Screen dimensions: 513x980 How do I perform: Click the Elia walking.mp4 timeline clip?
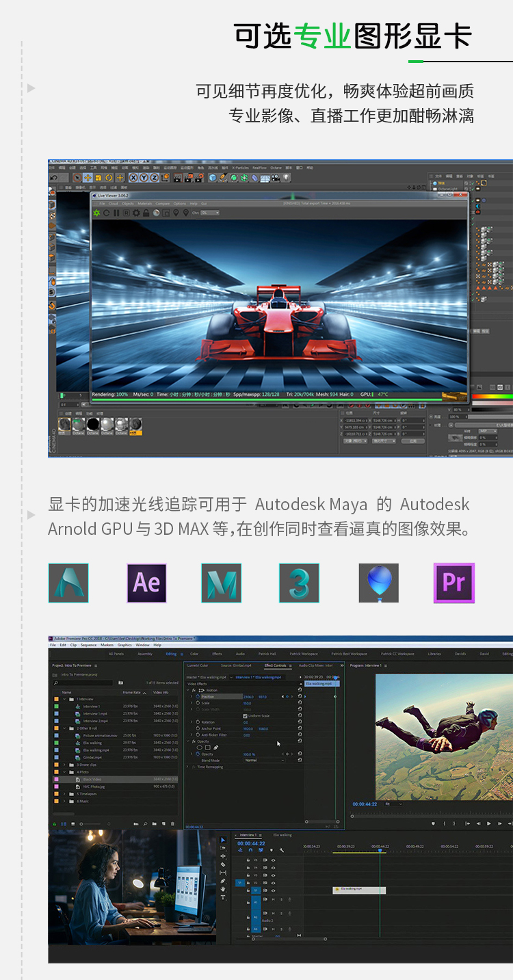(x=359, y=890)
